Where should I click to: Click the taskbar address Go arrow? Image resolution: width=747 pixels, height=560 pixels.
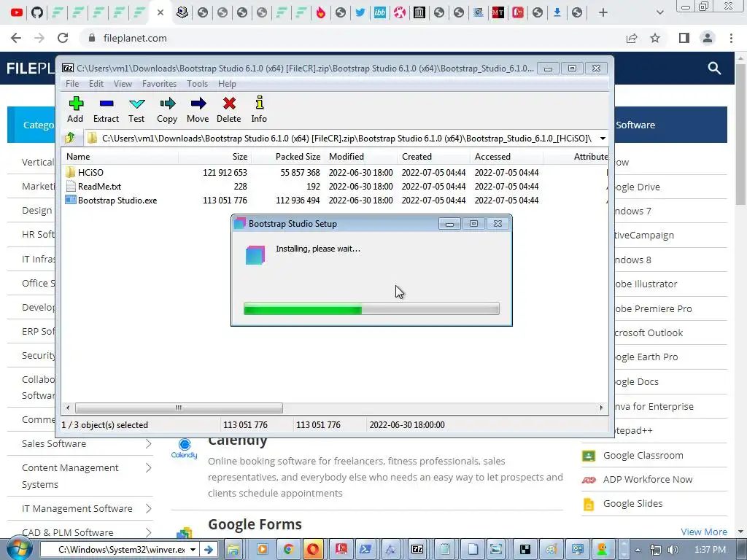point(208,550)
